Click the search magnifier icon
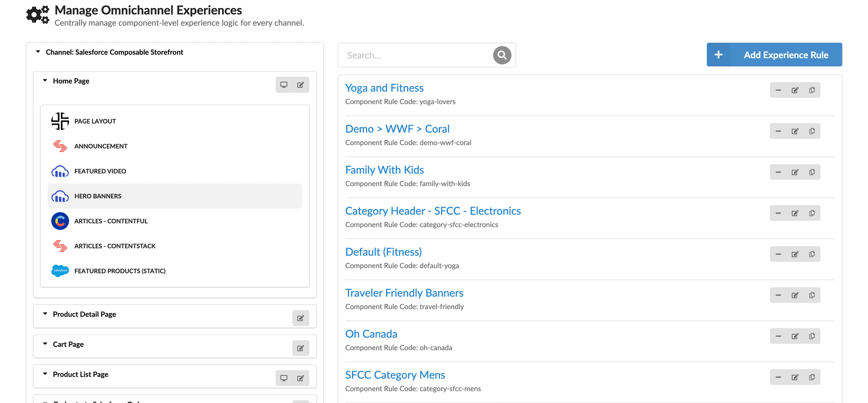The height and width of the screenshot is (403, 868). [x=502, y=55]
